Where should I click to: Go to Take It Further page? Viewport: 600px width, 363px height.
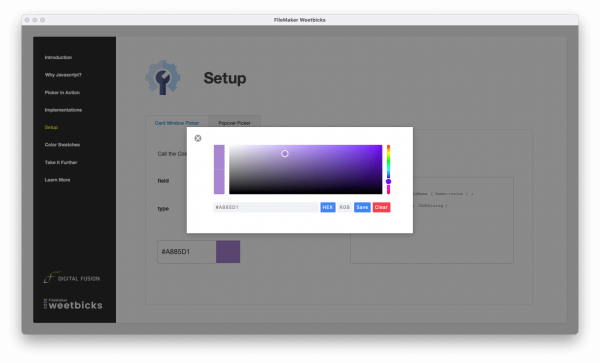61,163
